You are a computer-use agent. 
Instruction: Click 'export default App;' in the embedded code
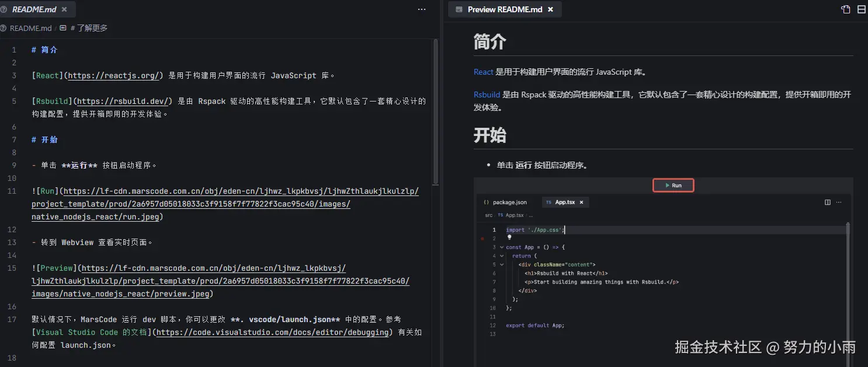coord(535,326)
